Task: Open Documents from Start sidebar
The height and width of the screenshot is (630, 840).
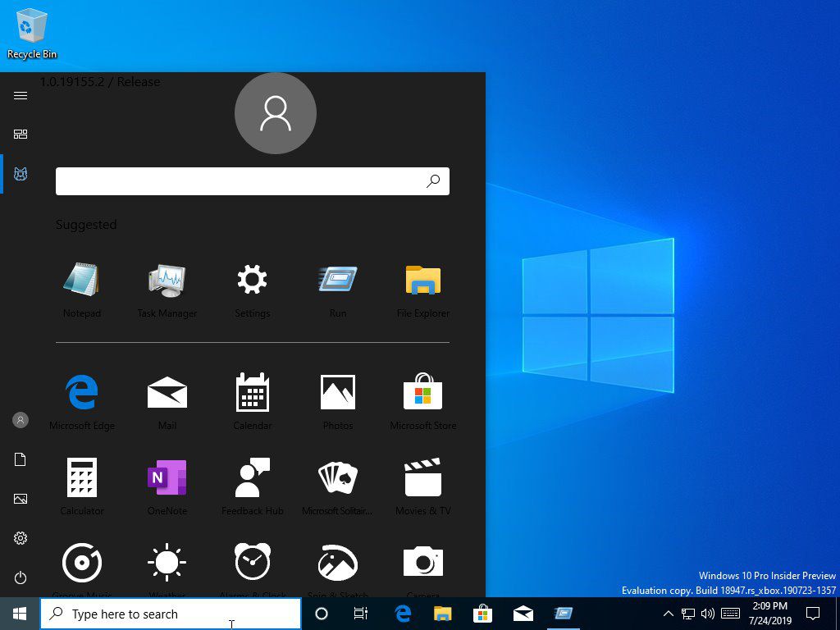Action: pyautogui.click(x=21, y=459)
